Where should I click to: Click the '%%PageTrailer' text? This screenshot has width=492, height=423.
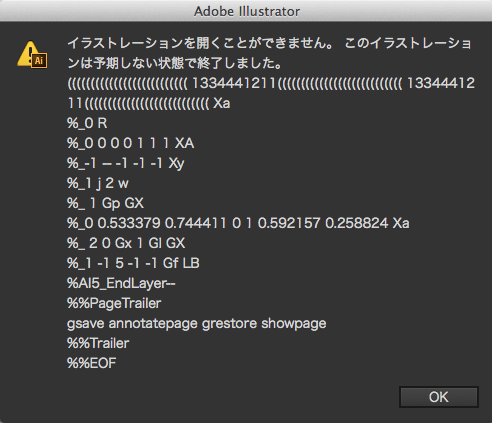(x=114, y=303)
